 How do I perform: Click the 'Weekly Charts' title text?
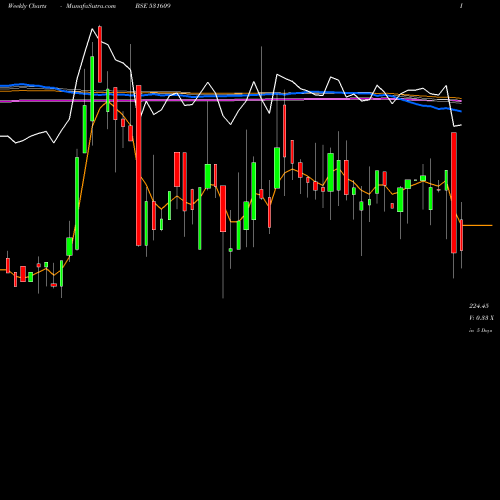pyautogui.click(x=27, y=6)
